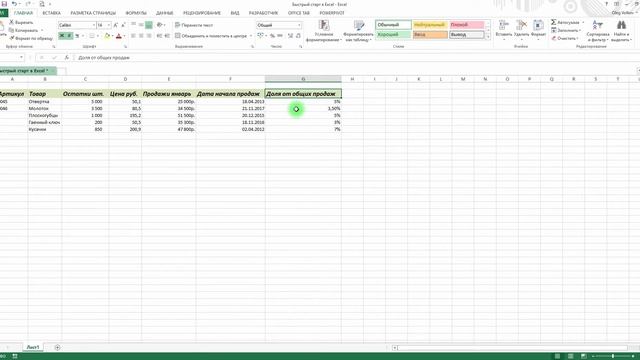
Task: Switch to the Данные tab
Action: [x=164, y=13]
